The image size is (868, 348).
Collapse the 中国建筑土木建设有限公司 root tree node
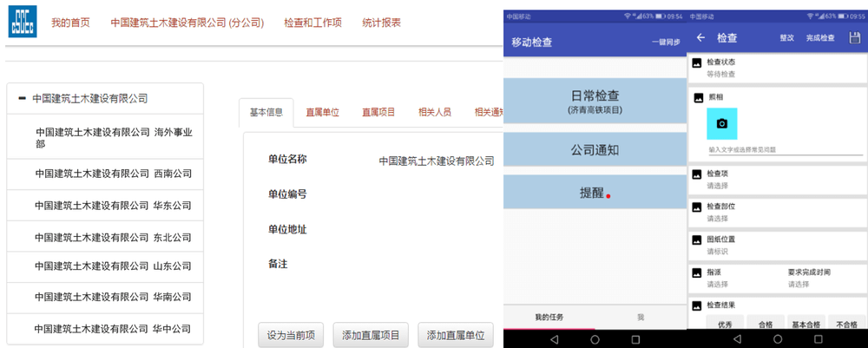(x=23, y=98)
